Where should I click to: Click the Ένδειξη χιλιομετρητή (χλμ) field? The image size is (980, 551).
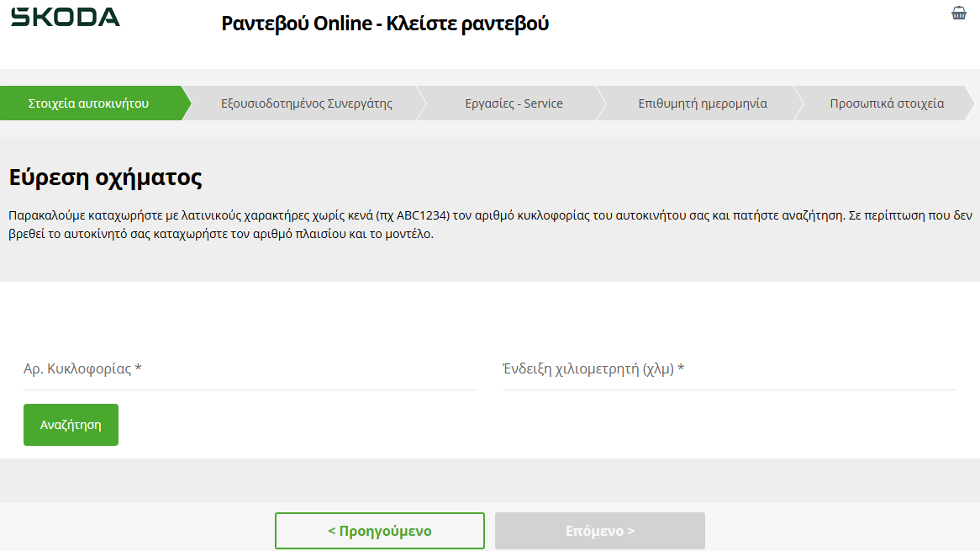[x=729, y=369]
